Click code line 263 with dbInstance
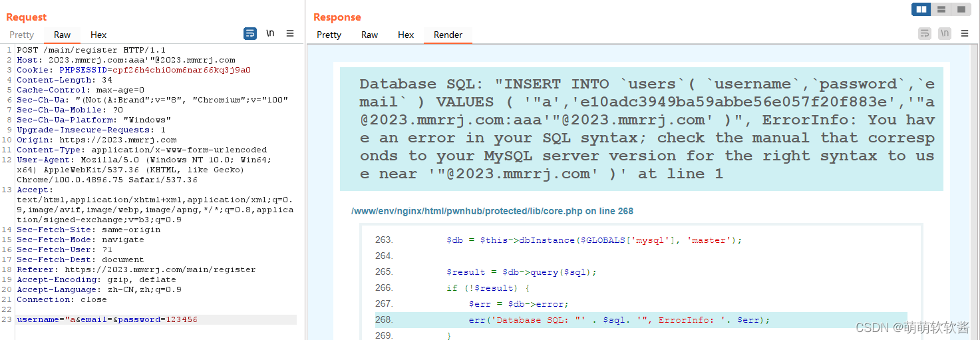980x340 pixels. coord(593,240)
